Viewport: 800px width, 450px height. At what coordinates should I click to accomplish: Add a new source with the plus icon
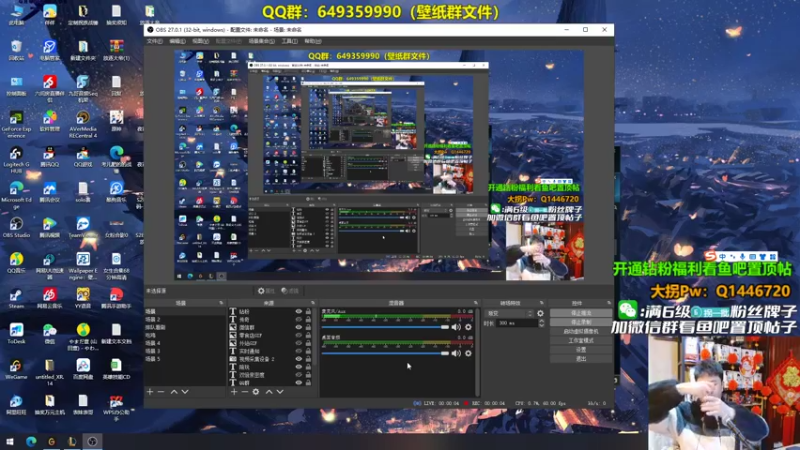coord(234,392)
